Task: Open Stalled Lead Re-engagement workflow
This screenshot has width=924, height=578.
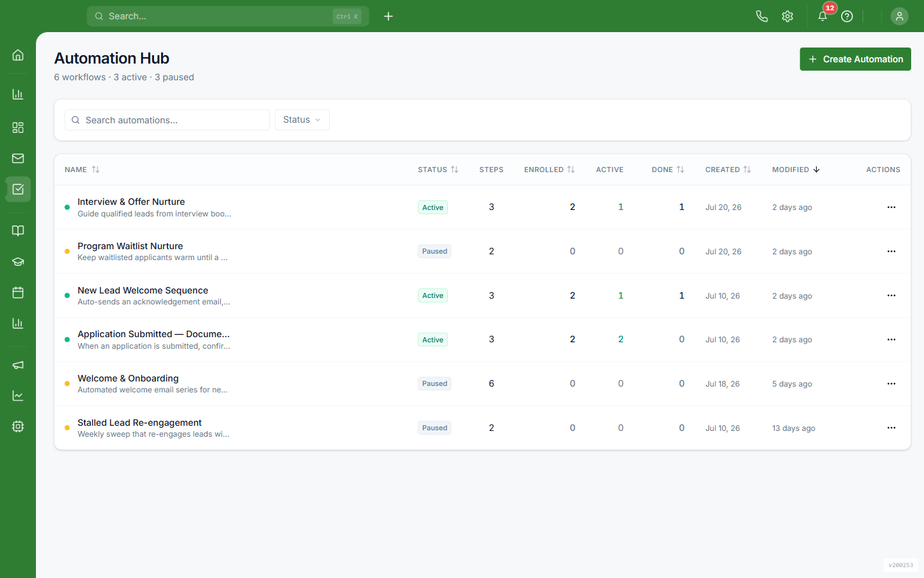Action: point(139,423)
